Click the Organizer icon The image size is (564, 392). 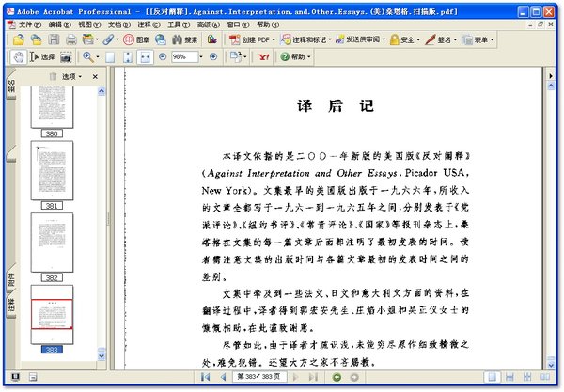[87, 39]
